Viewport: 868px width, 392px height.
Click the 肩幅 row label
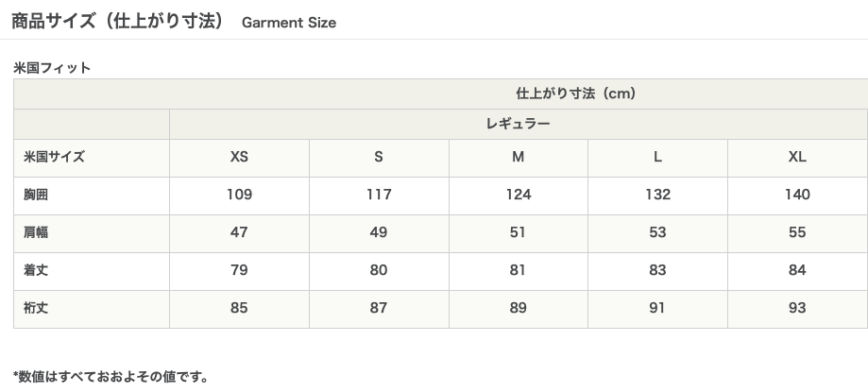[36, 232]
